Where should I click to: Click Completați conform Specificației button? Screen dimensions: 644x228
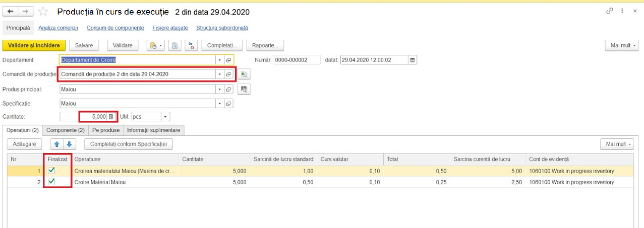(129, 144)
